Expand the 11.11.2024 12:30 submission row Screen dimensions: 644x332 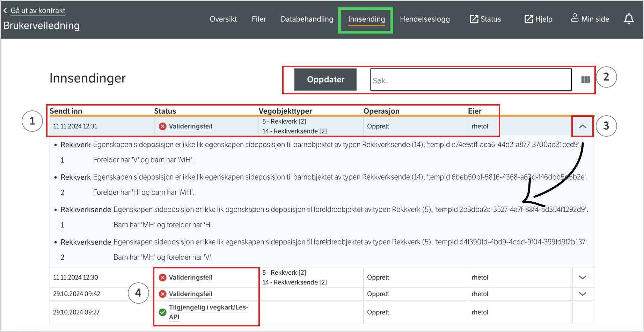582,277
